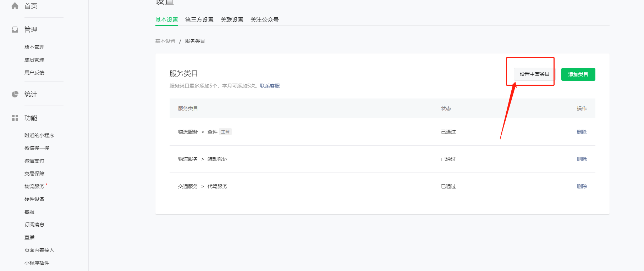
Task: Go to 版本管理 in sidebar
Action: (34, 47)
